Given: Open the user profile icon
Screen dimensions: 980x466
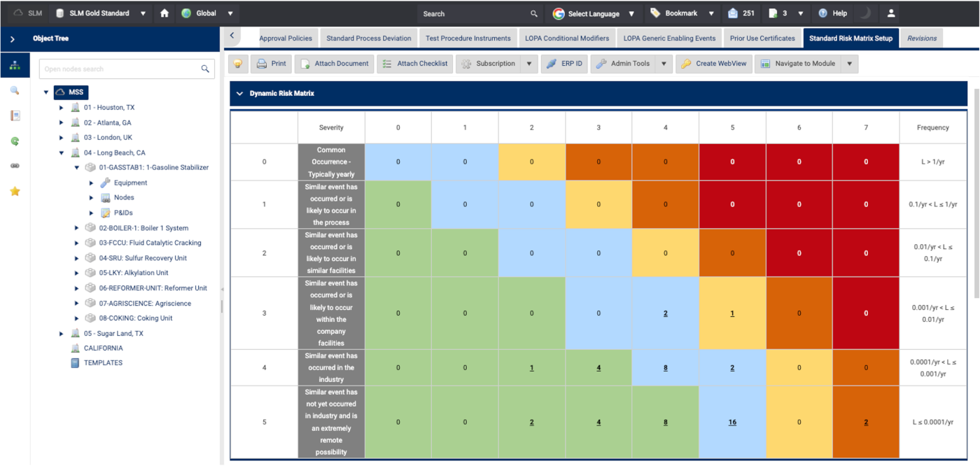Looking at the screenshot, I should coord(891,13).
